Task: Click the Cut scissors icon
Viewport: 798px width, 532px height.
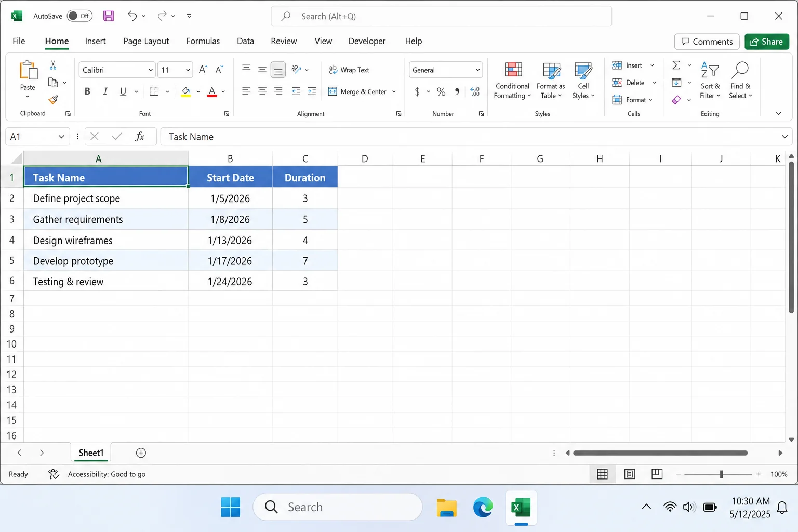Action: [53, 65]
